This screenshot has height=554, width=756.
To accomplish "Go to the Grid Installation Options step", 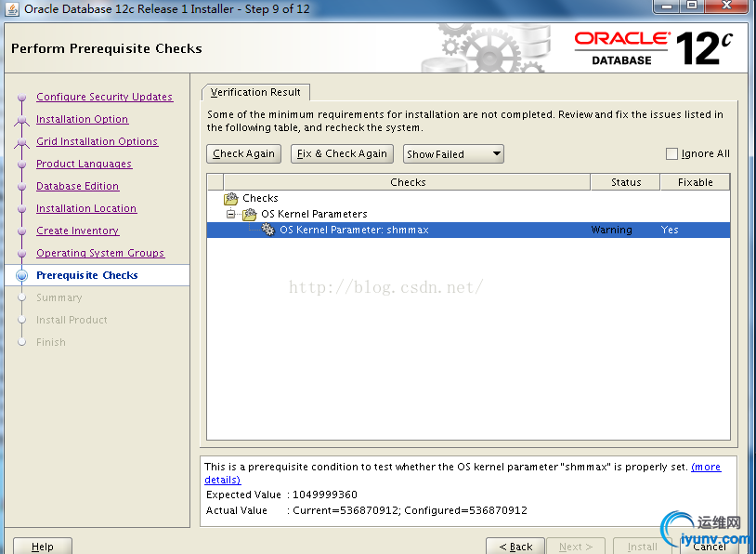I will coord(97,141).
